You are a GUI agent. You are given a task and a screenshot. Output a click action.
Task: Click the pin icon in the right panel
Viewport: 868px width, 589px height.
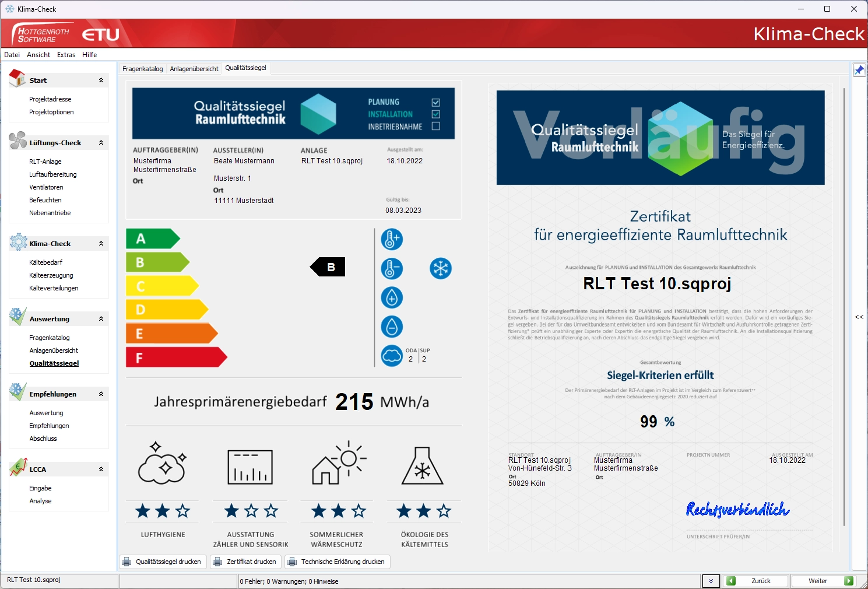(859, 71)
